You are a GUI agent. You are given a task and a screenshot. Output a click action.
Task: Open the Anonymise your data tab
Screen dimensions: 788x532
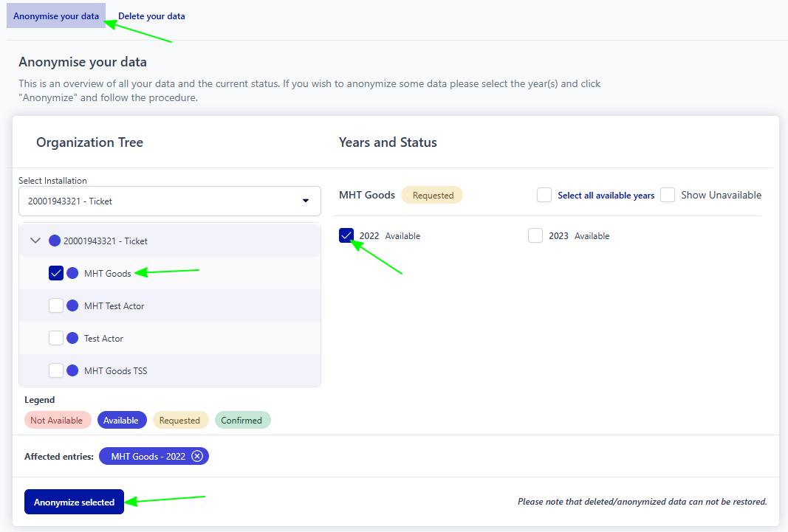(x=56, y=15)
